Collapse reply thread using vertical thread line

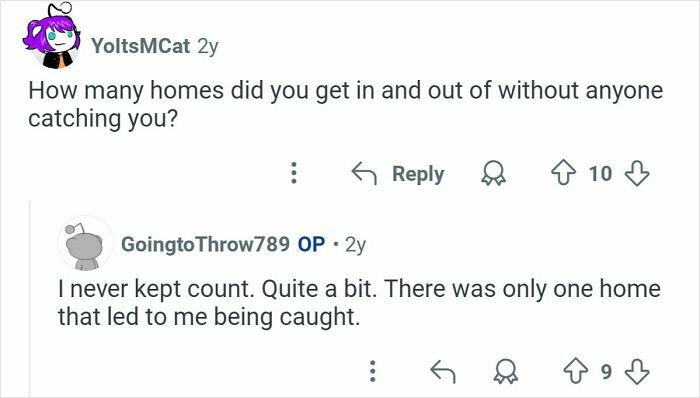(30, 298)
